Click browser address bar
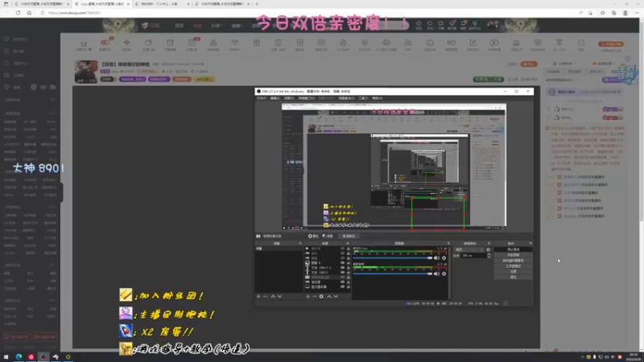Image resolution: width=644 pixels, height=362 pixels. pyautogui.click(x=308, y=13)
